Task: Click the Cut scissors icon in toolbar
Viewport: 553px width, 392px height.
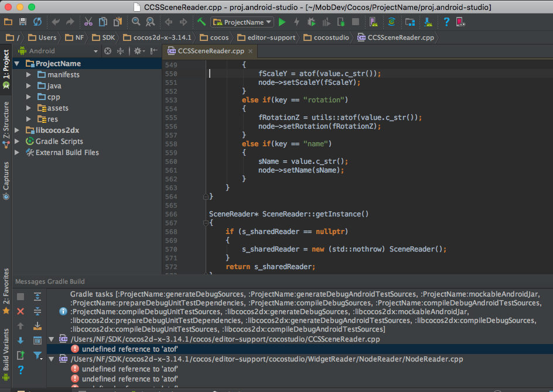Action: [x=88, y=22]
